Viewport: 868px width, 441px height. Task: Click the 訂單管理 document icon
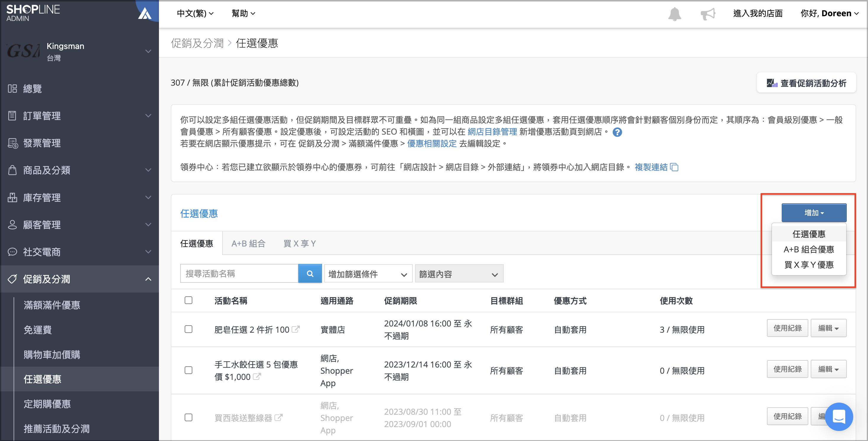12,116
